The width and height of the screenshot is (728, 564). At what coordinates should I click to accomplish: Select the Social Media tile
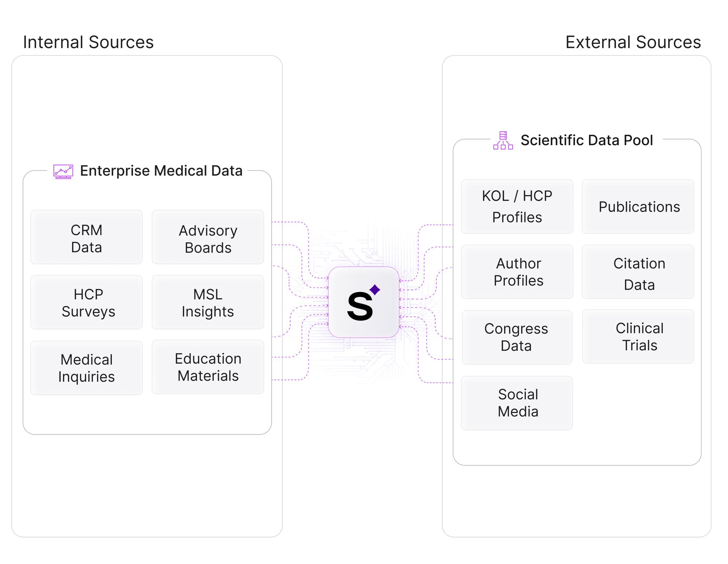click(517, 403)
